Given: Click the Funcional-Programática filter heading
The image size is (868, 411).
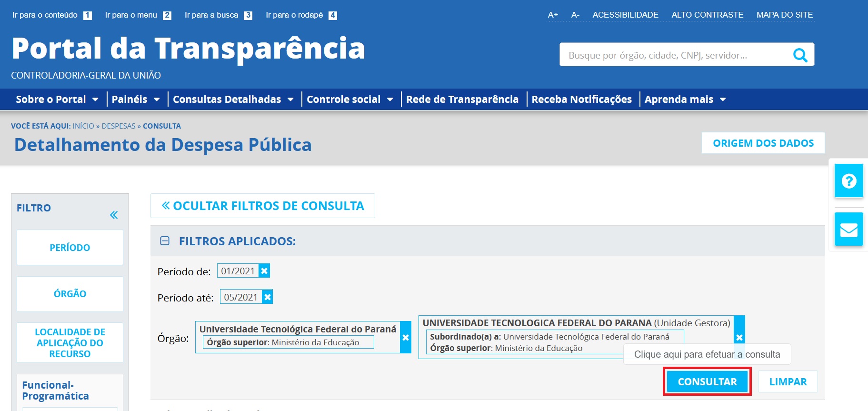Looking at the screenshot, I should click(55, 391).
